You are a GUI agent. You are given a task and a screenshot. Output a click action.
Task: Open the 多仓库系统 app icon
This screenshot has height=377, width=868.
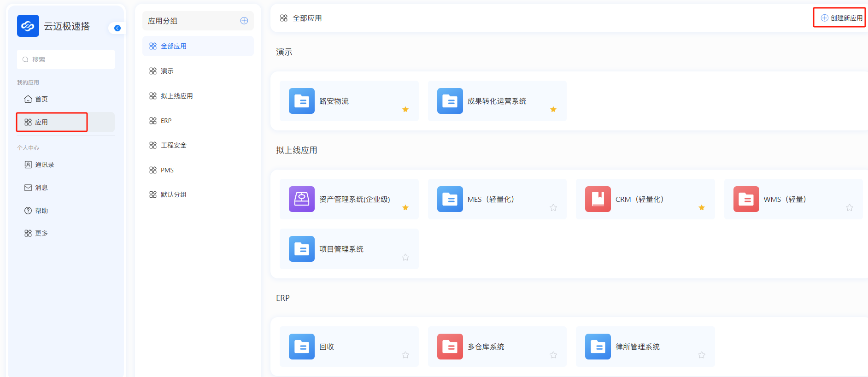pos(450,347)
